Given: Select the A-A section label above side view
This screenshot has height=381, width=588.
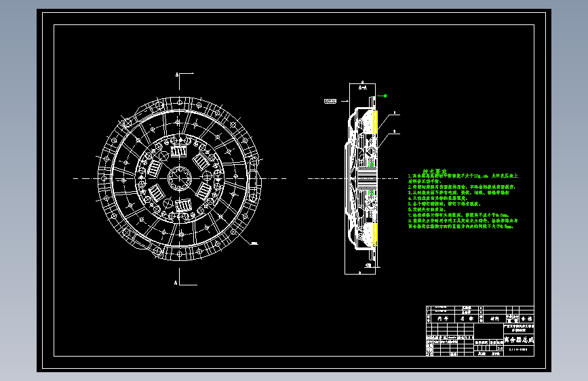Looking at the screenshot, I should (362, 87).
